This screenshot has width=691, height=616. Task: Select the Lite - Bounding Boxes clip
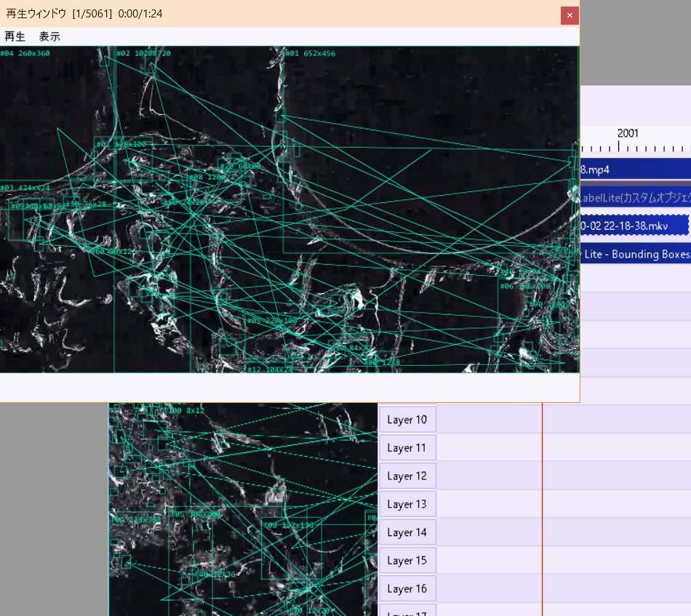[x=636, y=254]
